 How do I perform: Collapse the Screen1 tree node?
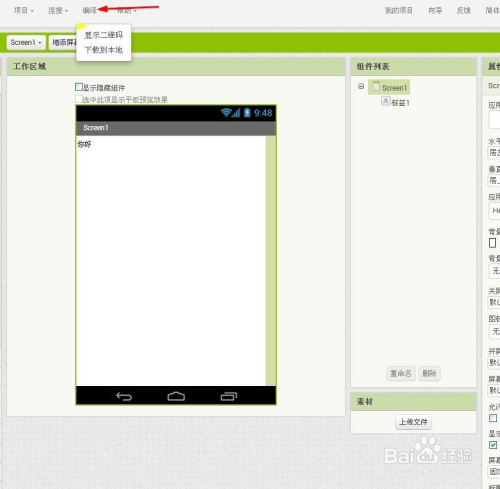(x=361, y=86)
